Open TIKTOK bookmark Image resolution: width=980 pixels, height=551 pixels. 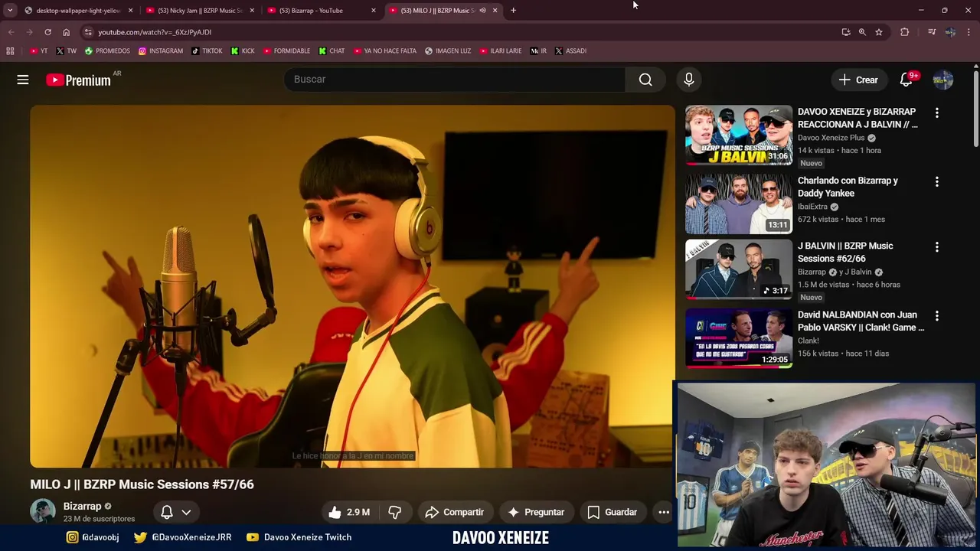coord(207,51)
